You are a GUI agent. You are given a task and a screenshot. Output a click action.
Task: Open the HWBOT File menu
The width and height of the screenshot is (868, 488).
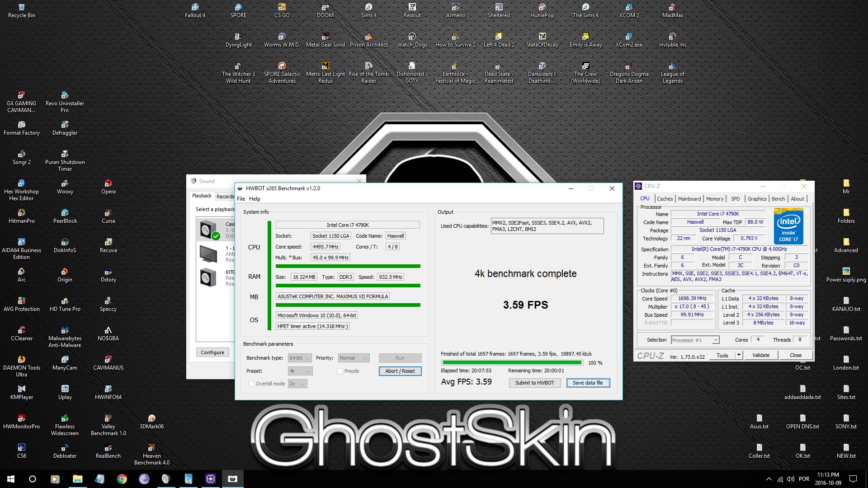click(241, 199)
